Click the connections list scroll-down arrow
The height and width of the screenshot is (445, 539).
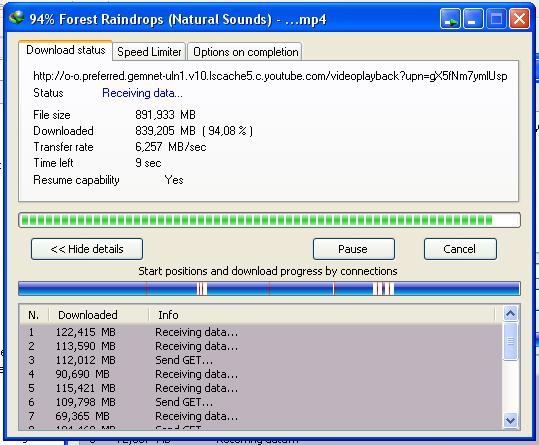tap(510, 420)
